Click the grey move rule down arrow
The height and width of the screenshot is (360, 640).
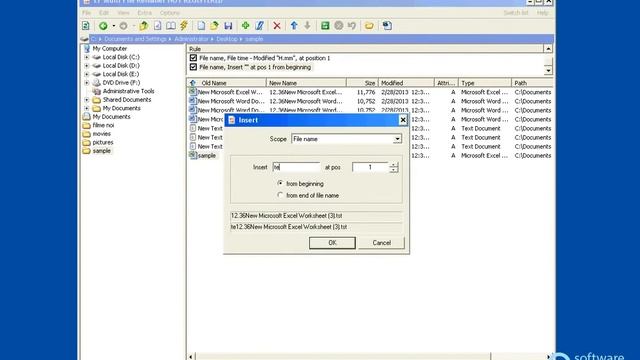[307, 26]
